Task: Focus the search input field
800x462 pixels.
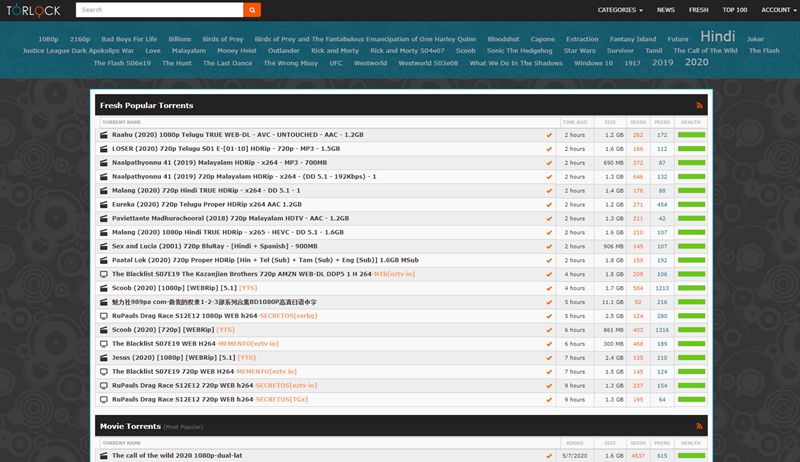Action: pyautogui.click(x=160, y=10)
